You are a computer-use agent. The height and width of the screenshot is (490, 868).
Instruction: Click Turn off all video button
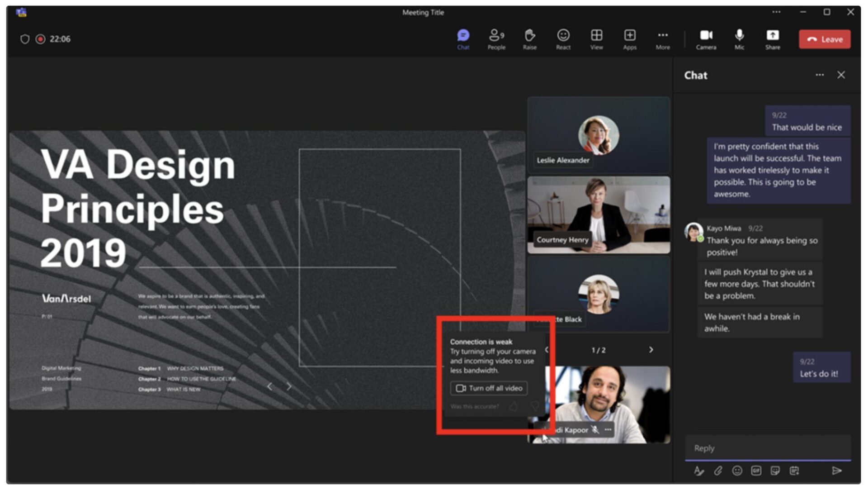point(489,388)
